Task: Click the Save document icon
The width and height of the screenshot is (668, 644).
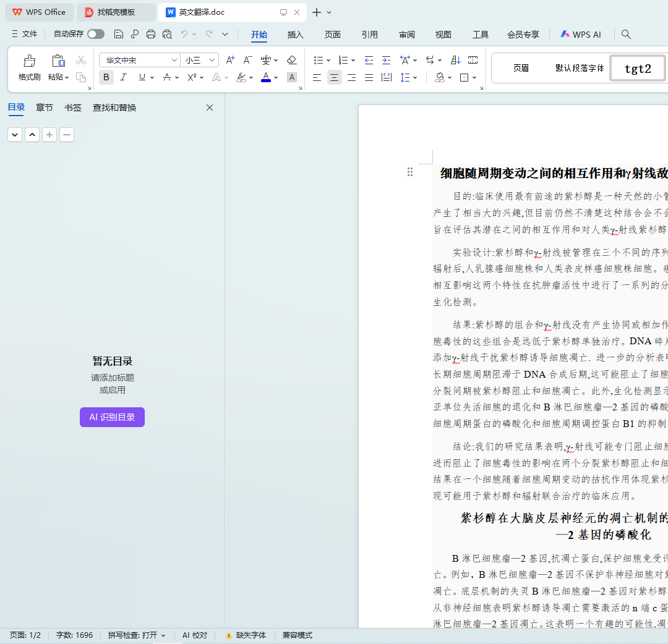Action: click(x=119, y=35)
